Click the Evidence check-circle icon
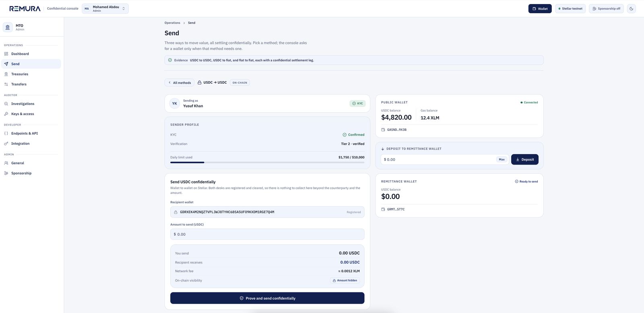This screenshot has width=644, height=313. pos(170,60)
